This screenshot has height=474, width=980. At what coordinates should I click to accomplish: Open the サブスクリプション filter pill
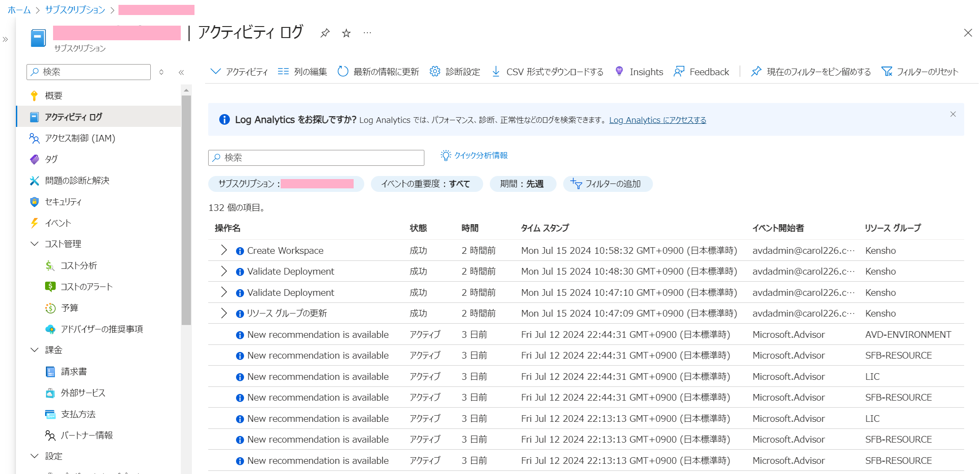coord(286,184)
